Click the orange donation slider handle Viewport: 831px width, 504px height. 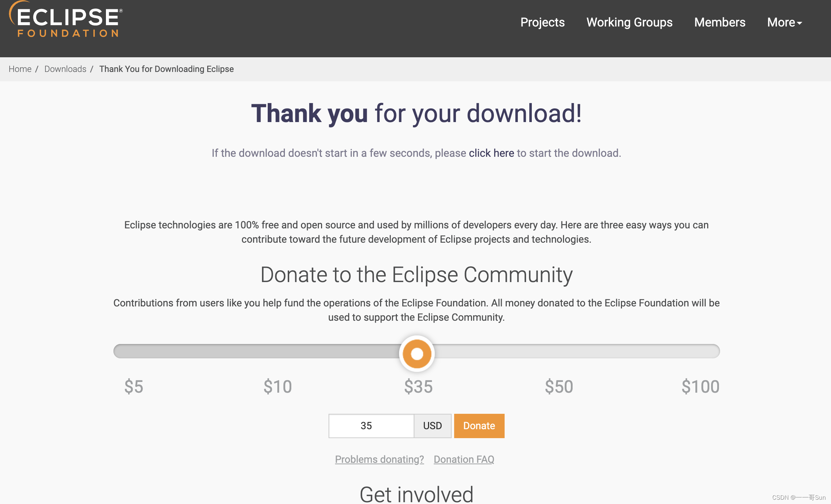[417, 354]
